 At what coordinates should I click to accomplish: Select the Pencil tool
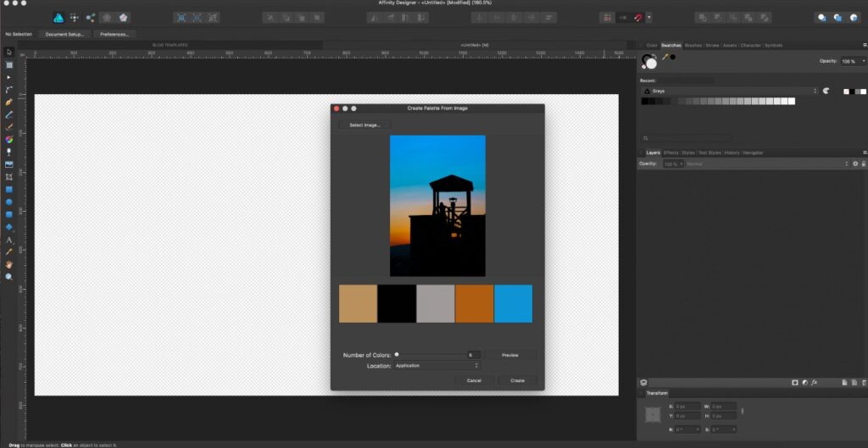tap(8, 115)
